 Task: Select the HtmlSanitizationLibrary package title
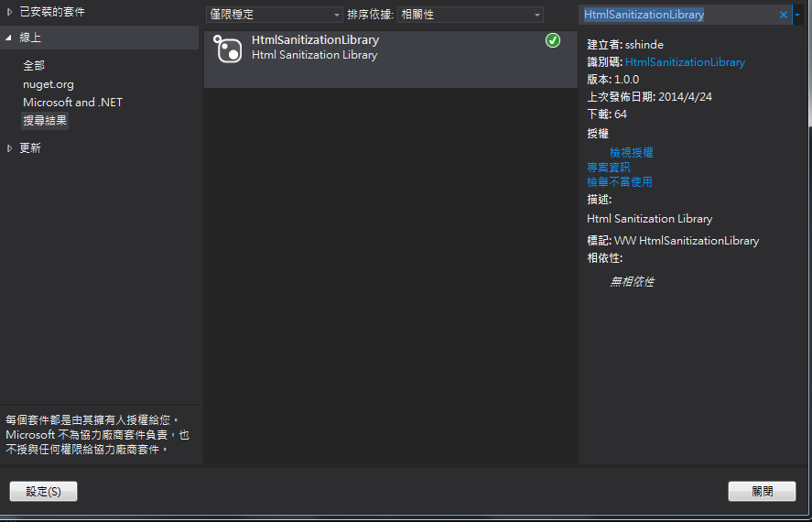tap(316, 40)
